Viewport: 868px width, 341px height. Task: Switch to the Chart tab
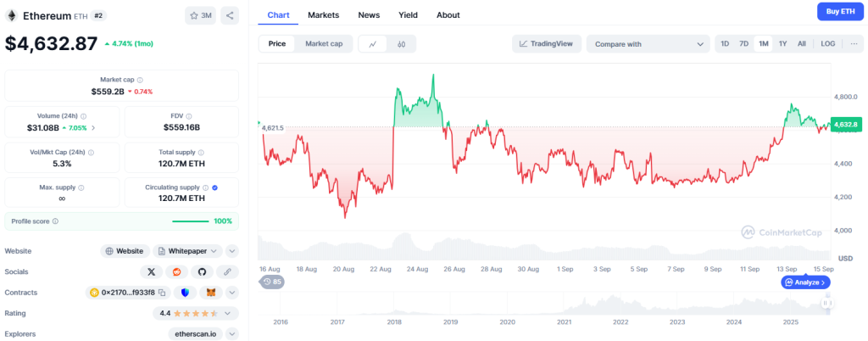click(278, 15)
